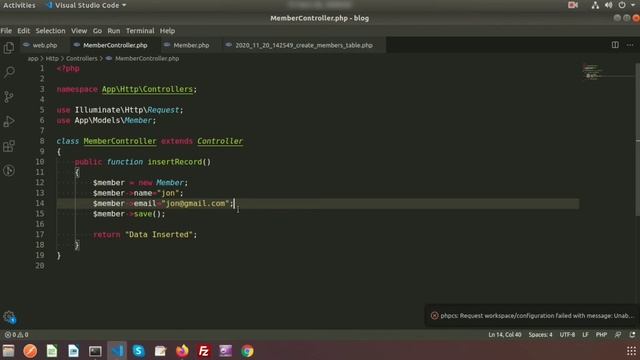640x360 pixels.
Task: Show Applications grid icon
Action: click(631, 351)
